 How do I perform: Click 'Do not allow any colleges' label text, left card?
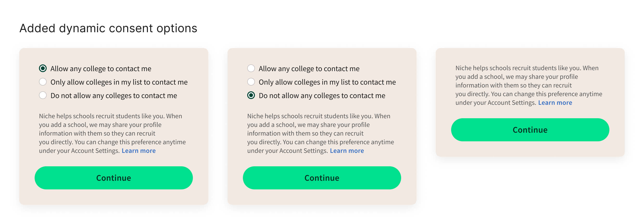tap(114, 96)
